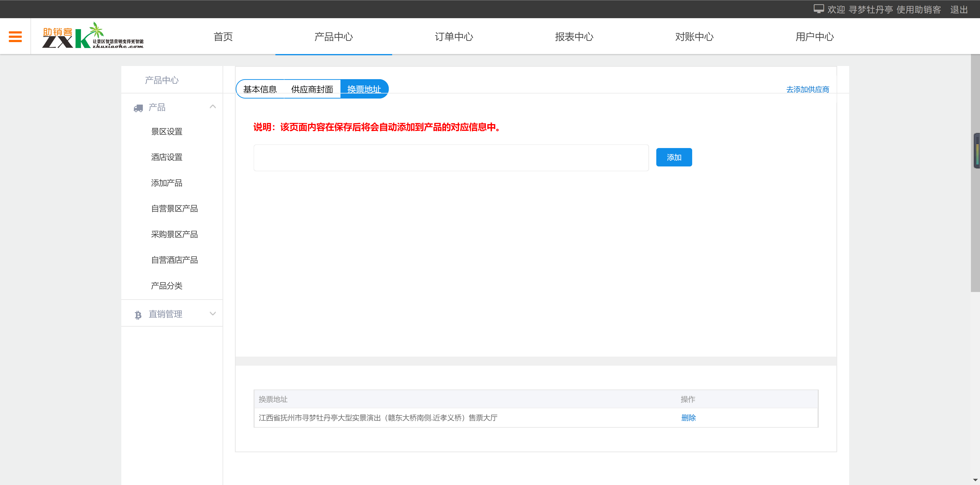
Task: Click the truck icon beside 产品
Action: pyautogui.click(x=138, y=108)
